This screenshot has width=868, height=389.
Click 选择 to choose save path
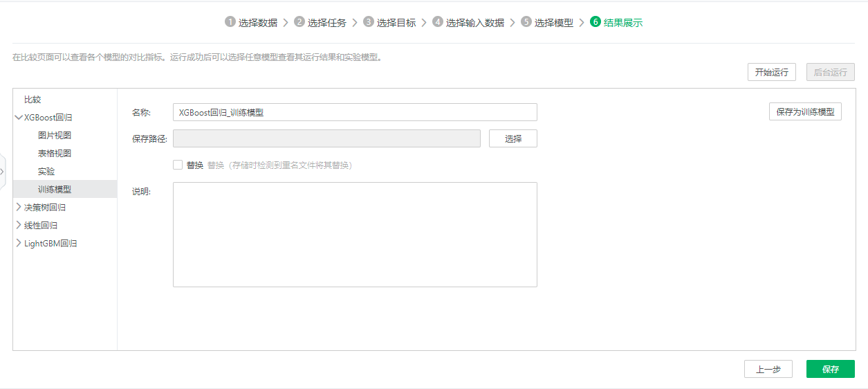pos(513,138)
